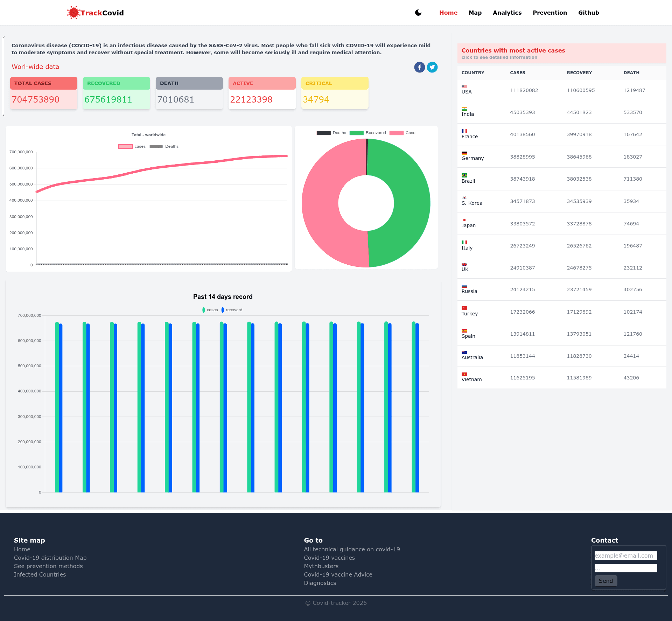The height and width of the screenshot is (621, 672).
Task: Select the Japan country name
Action: coord(468,225)
